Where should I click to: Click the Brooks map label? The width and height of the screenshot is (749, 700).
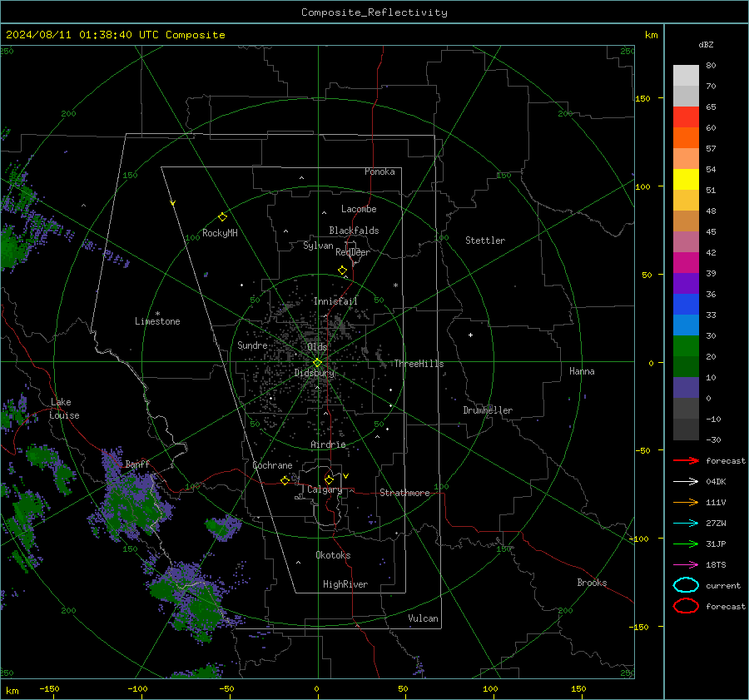592,583
